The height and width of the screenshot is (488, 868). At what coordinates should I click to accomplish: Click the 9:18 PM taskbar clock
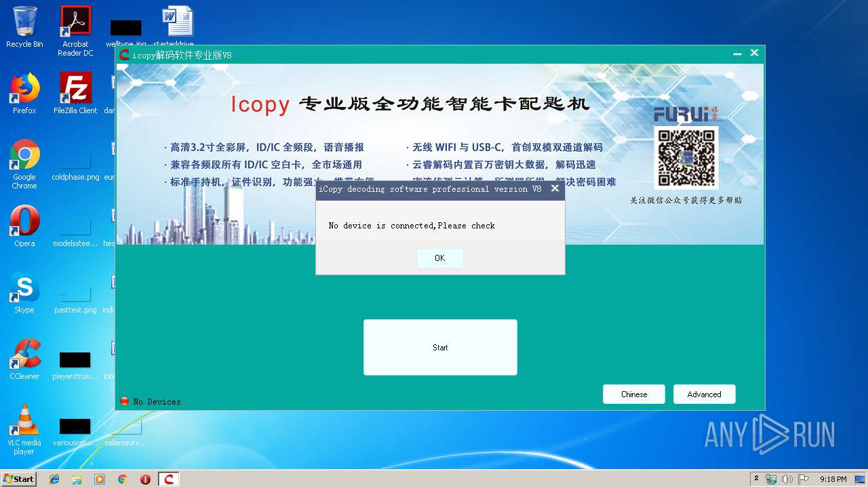(x=833, y=479)
